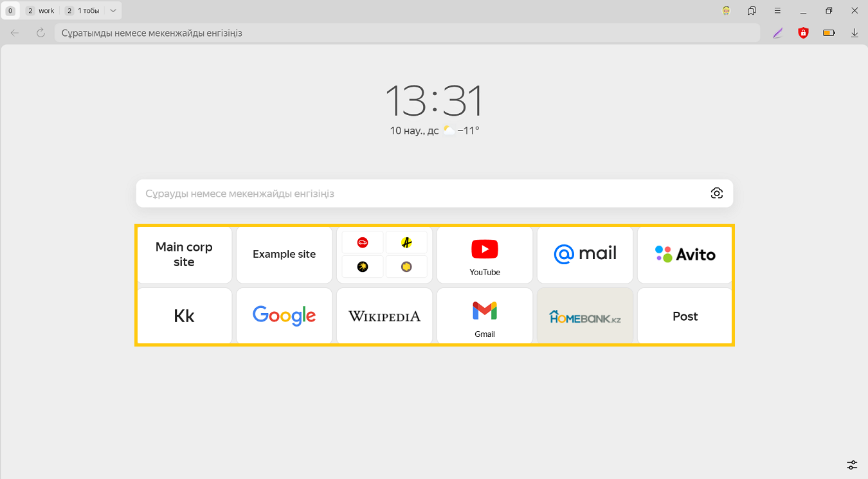Click the main page search input field
The width and height of the screenshot is (868, 479).
418,194
